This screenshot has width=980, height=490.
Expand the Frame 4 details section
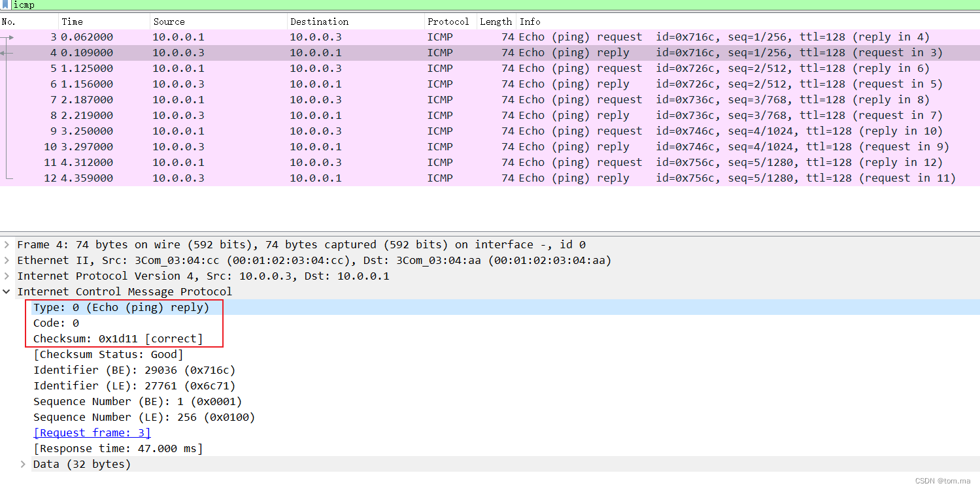point(7,244)
